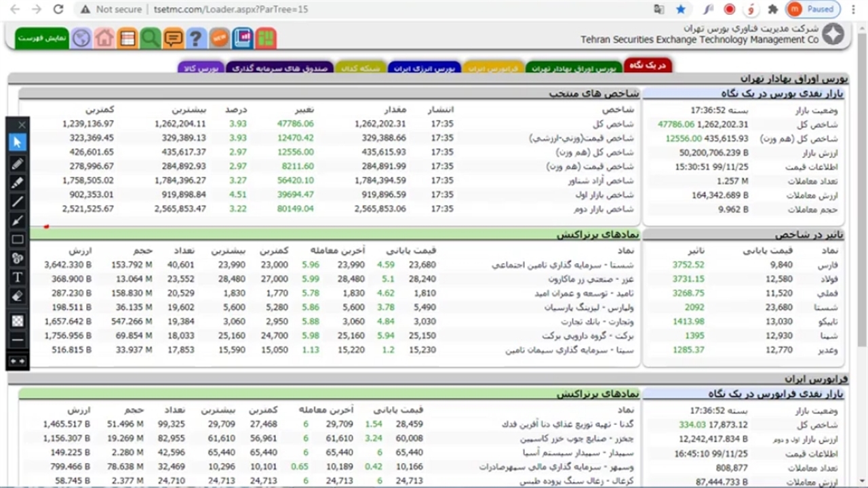Click the magnifier search icon in site toolbar

click(151, 38)
